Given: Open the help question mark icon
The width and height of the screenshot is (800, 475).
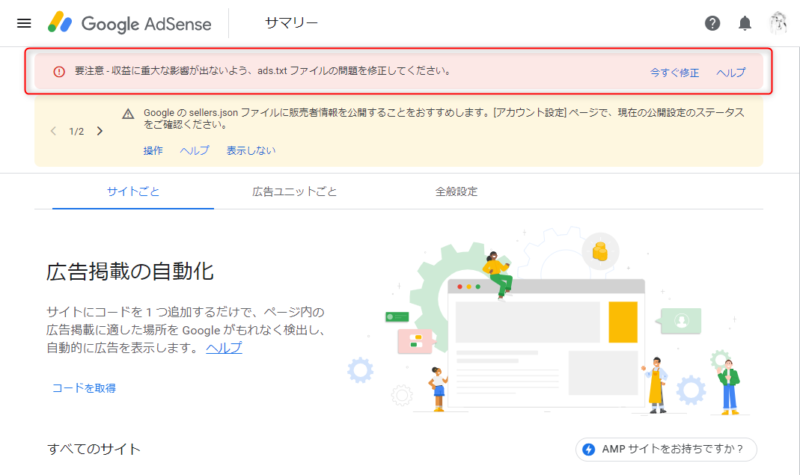Looking at the screenshot, I should [712, 23].
